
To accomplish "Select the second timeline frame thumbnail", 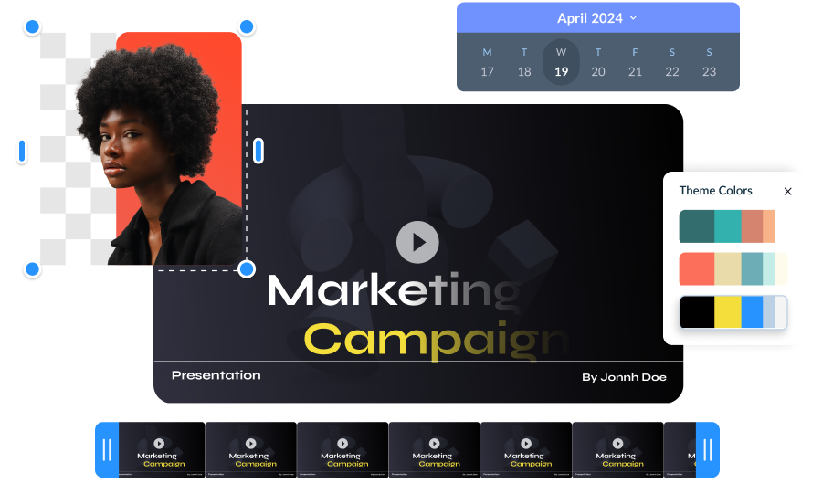I will [251, 450].
